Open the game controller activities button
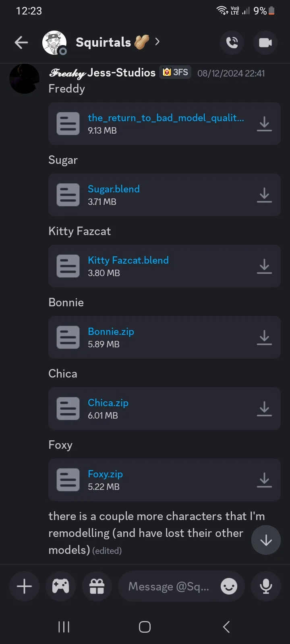Screen dimensions: 290x644 60,586
